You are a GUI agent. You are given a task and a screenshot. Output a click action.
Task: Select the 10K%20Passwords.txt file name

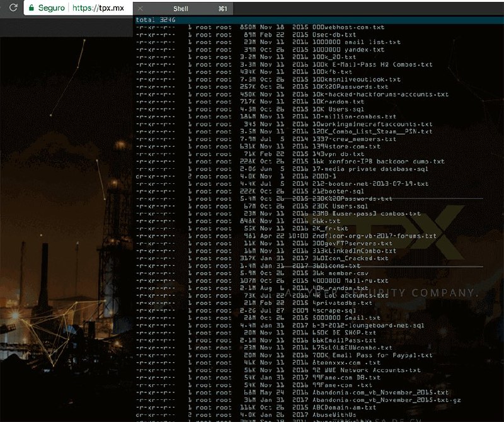(x=350, y=87)
